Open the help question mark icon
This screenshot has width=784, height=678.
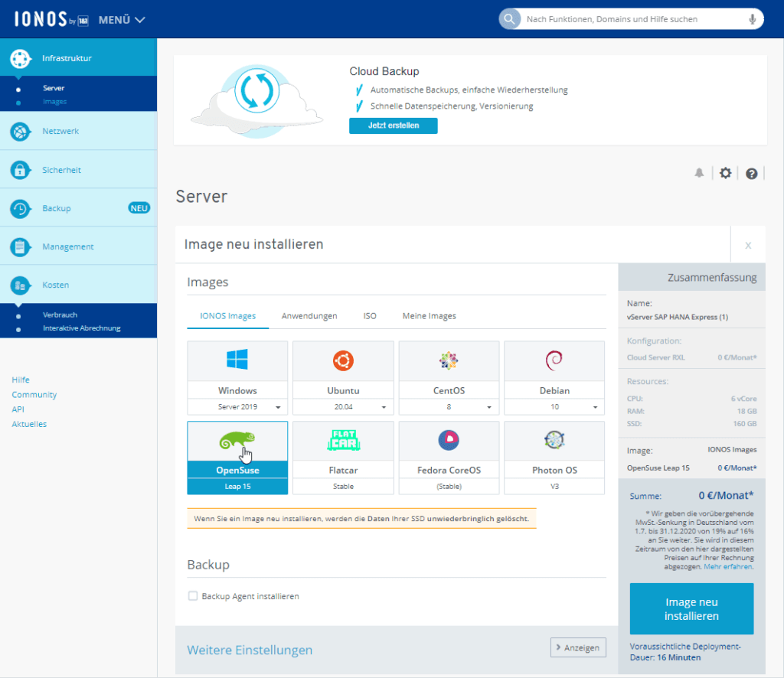pos(752,174)
